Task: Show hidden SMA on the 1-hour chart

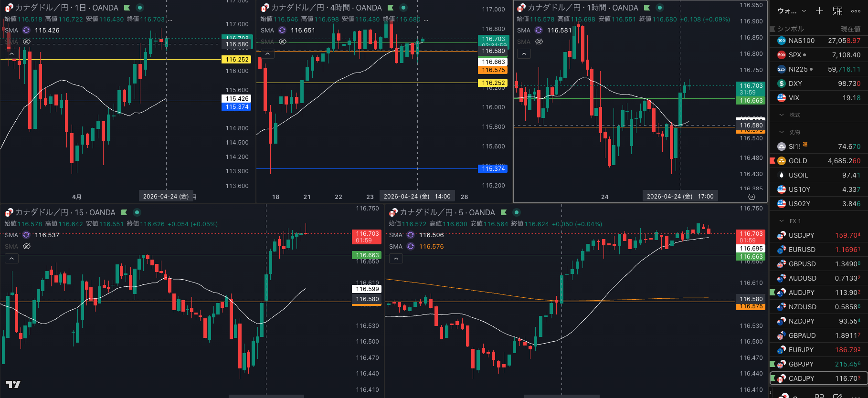Action: 539,42
